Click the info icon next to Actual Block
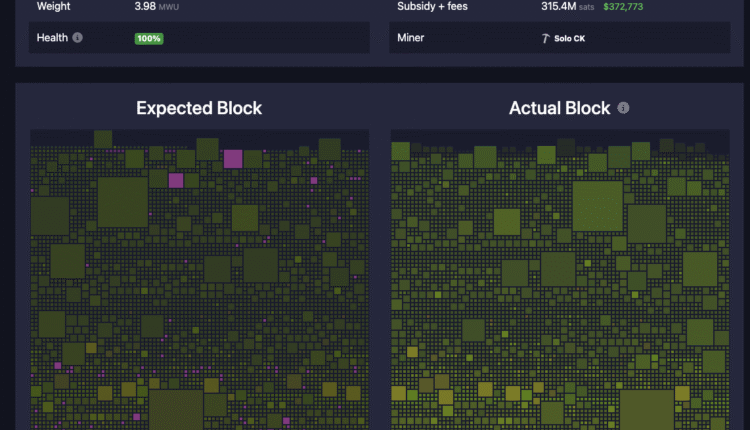The height and width of the screenshot is (430, 750). [623, 108]
